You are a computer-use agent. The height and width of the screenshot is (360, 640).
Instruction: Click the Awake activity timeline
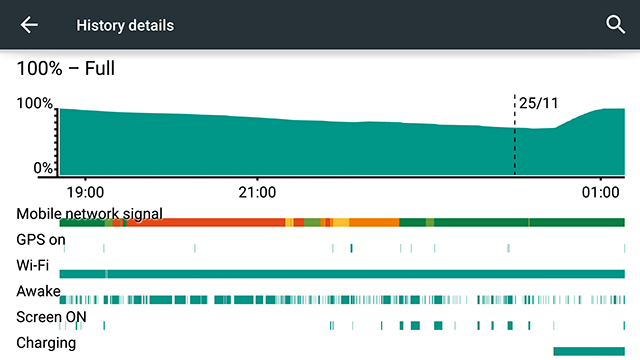click(342, 300)
